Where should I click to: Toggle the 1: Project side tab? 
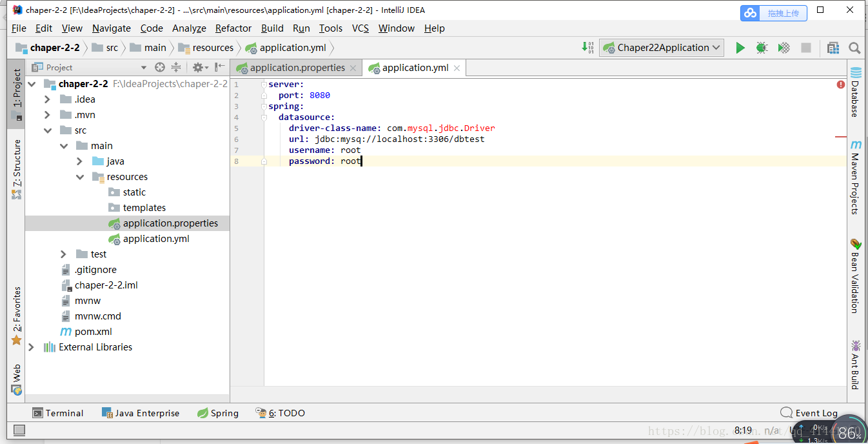[17, 94]
